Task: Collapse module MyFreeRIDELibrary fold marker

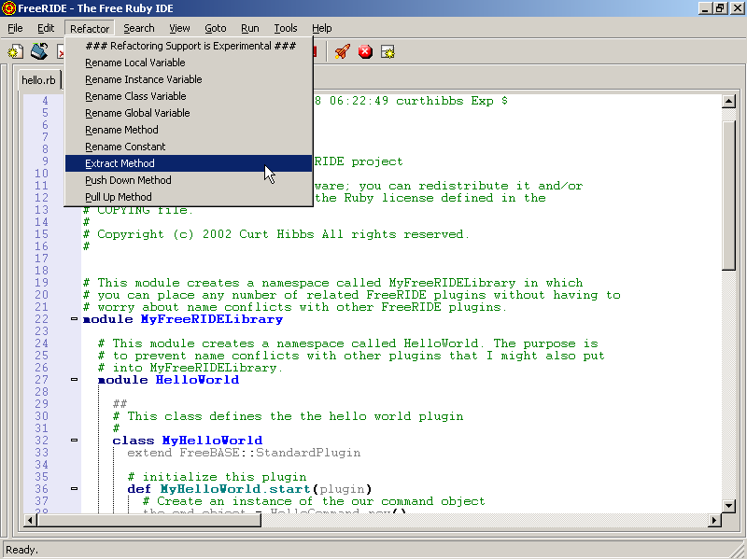Action: pos(74,319)
